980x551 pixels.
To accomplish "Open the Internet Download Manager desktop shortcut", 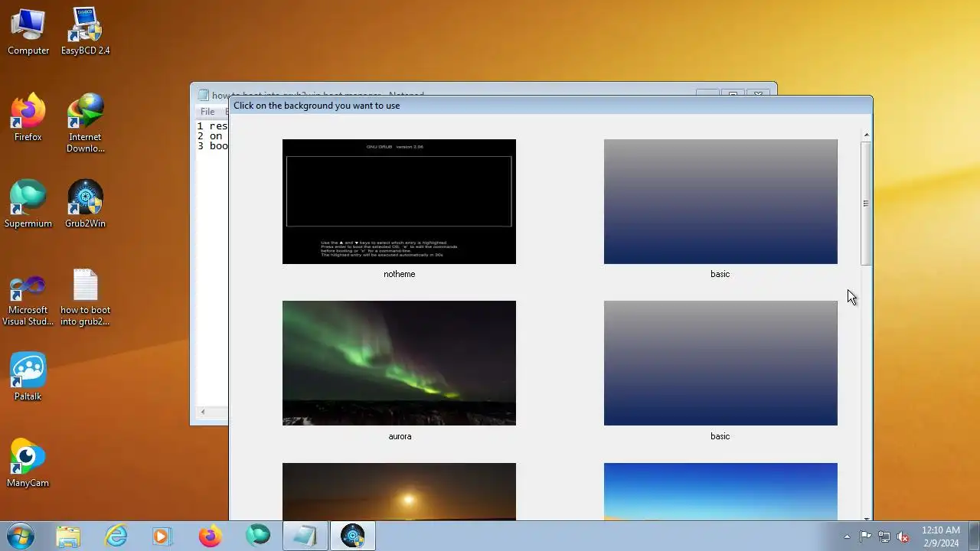I will click(85, 123).
